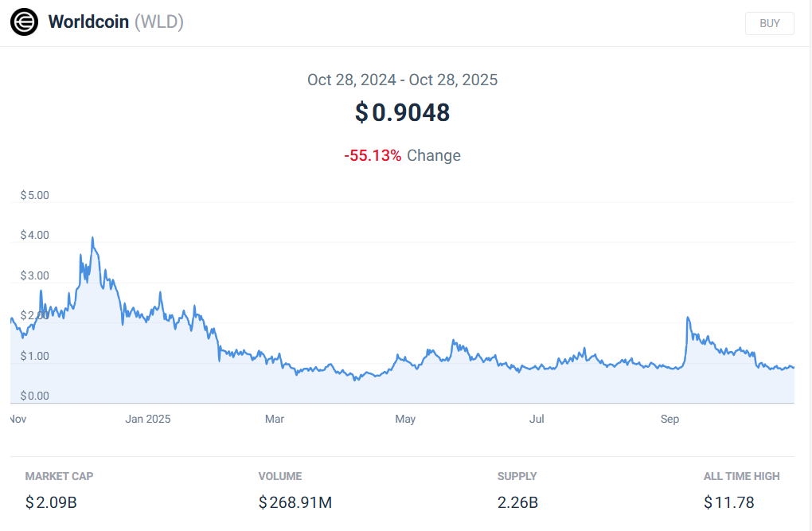This screenshot has height=531, width=812.
Task: Click the Supply 2.26B stat
Action: (x=517, y=502)
